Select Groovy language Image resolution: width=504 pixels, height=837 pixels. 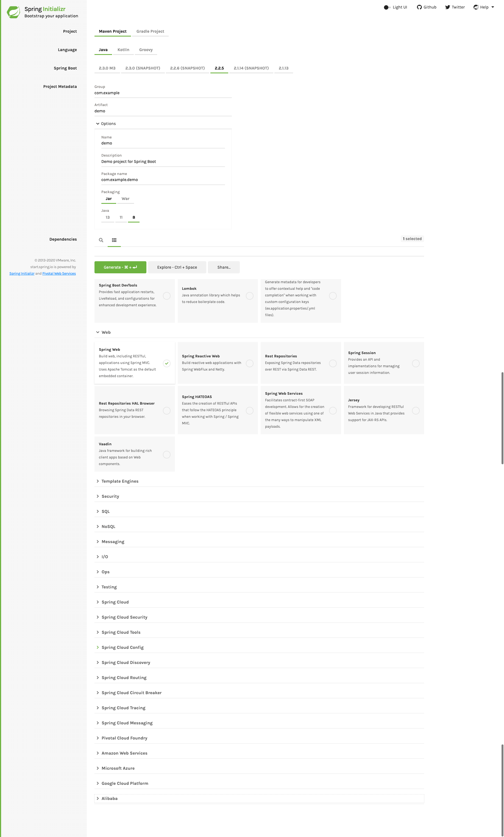click(x=146, y=50)
